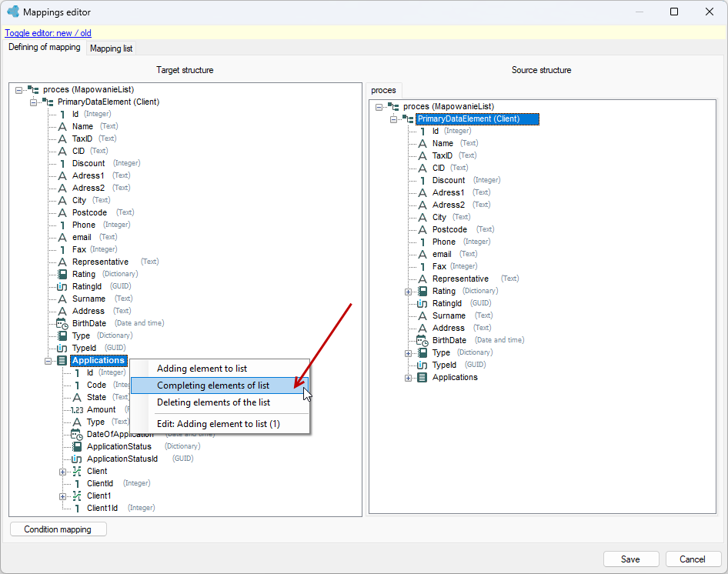Screen dimensions: 728x574
Task: Click the Client relation icon in target tree
Action: click(x=77, y=472)
